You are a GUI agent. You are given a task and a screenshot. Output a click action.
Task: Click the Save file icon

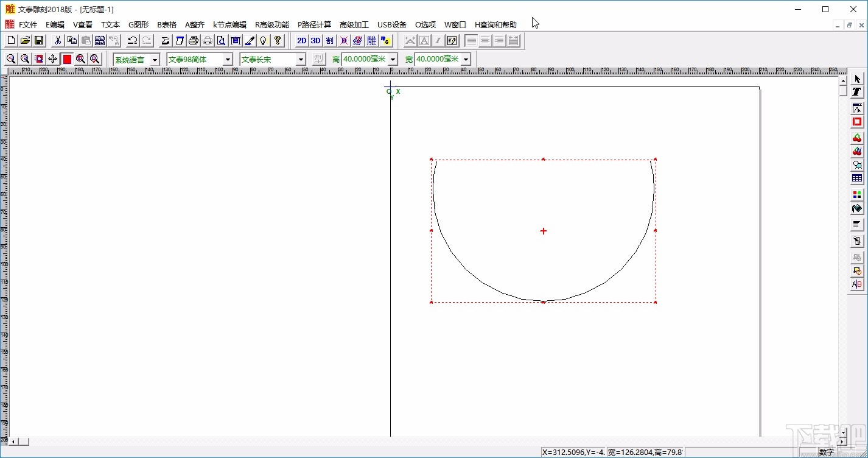(39, 41)
